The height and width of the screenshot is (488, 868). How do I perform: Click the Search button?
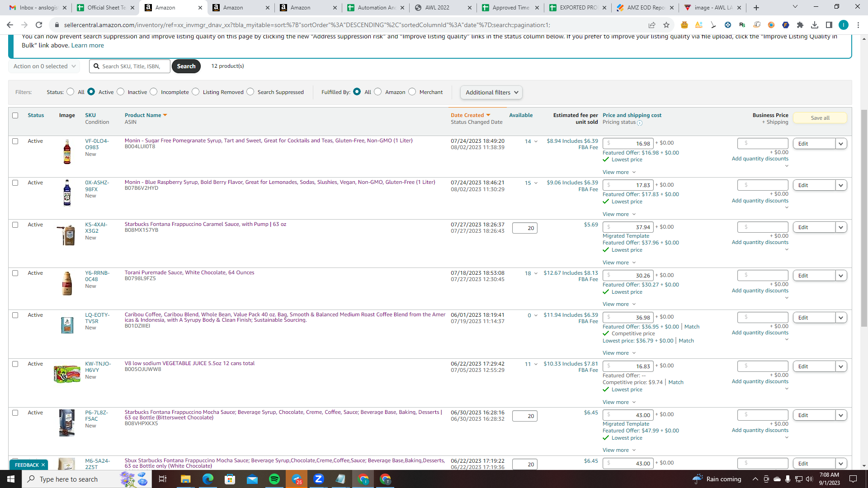pos(186,66)
